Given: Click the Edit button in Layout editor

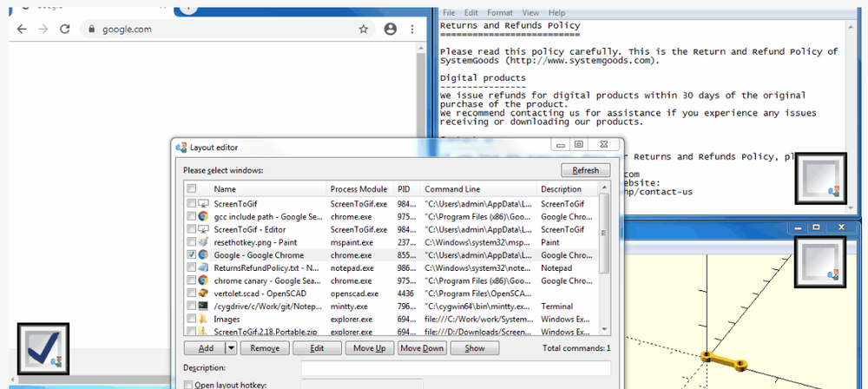Looking at the screenshot, I should (x=317, y=348).
